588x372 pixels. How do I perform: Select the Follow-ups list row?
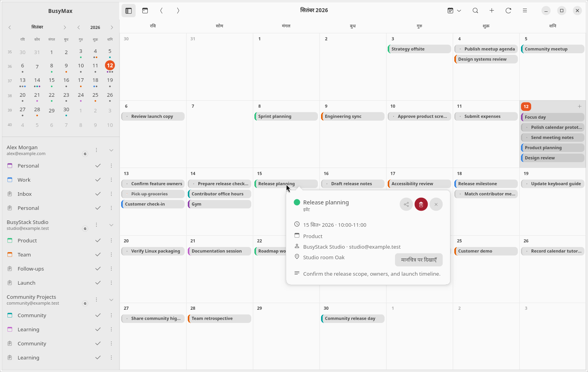click(60, 269)
